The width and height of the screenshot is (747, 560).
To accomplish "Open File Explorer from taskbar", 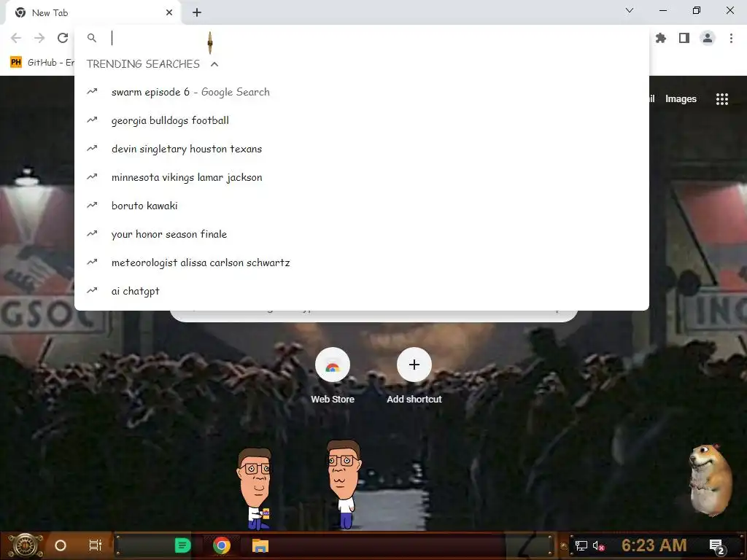I will [x=260, y=545].
